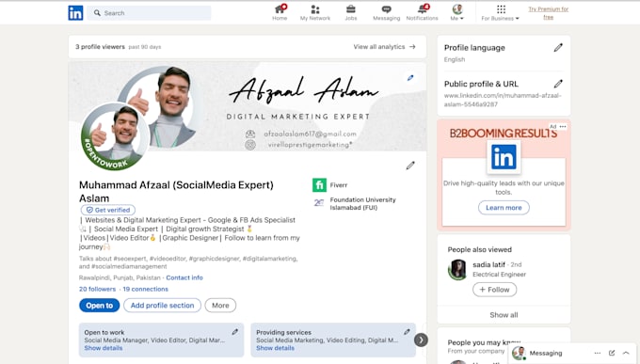This screenshot has width=640, height=364.
Task: Click 3 profile viewers text
Action: pos(100,47)
